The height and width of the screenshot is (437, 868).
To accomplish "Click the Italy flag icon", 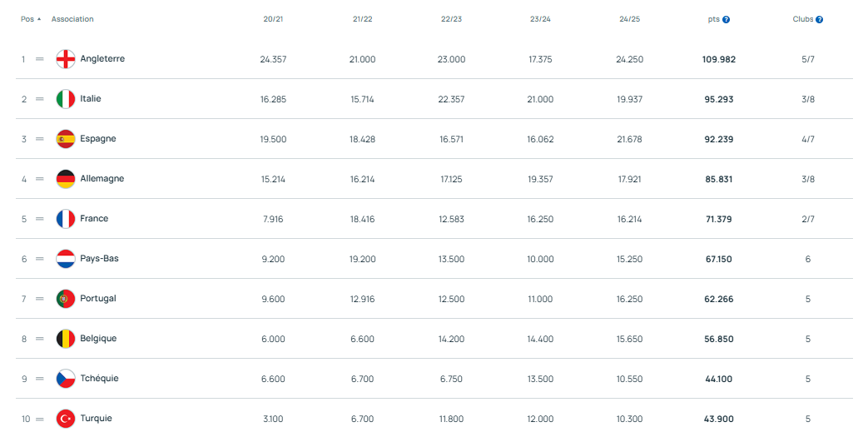I will click(66, 99).
